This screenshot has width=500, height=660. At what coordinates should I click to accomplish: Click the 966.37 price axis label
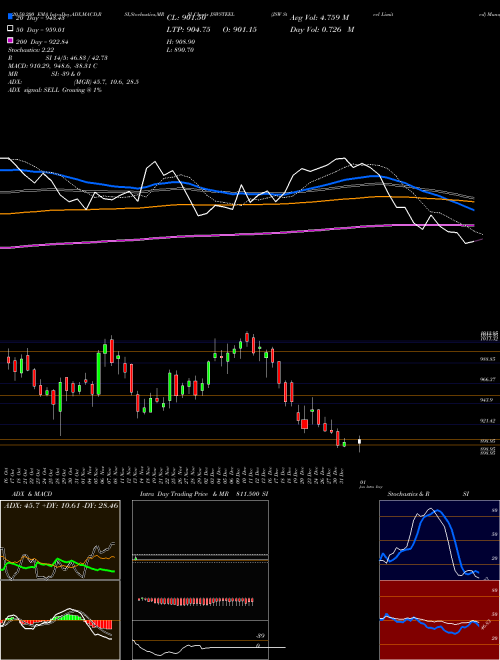coord(488,379)
